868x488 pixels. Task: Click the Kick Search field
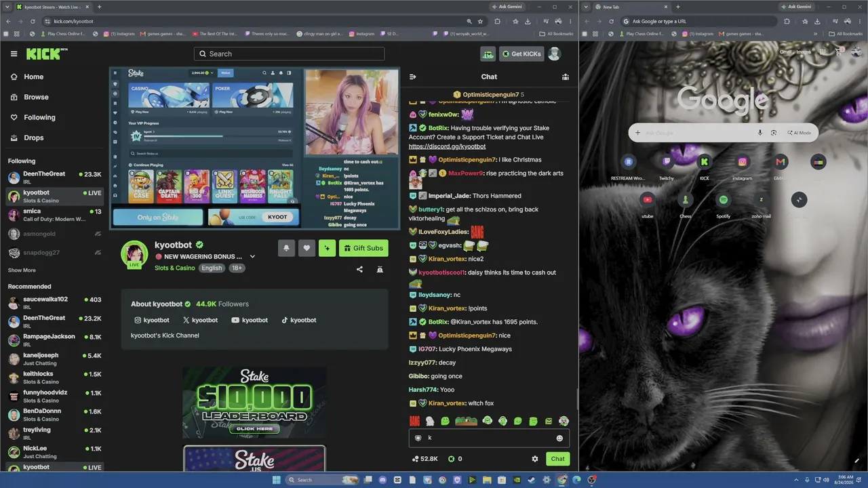point(289,54)
